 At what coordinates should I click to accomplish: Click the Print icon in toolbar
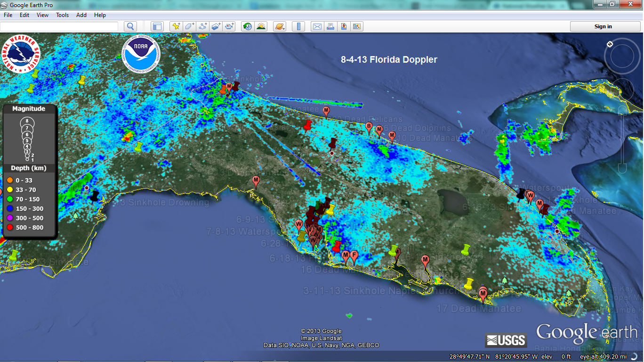[330, 26]
